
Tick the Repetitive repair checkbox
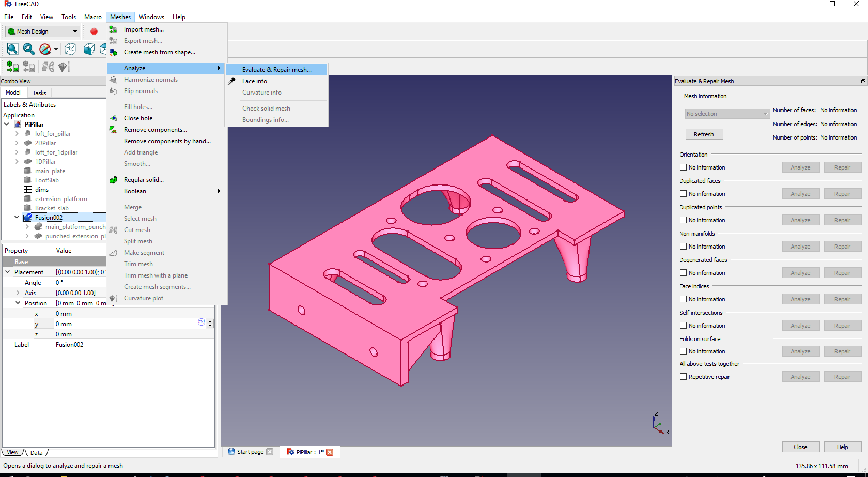(x=684, y=377)
